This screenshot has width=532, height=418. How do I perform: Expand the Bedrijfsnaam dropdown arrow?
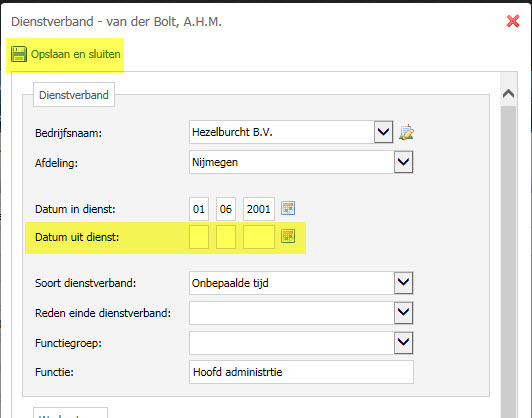383,132
